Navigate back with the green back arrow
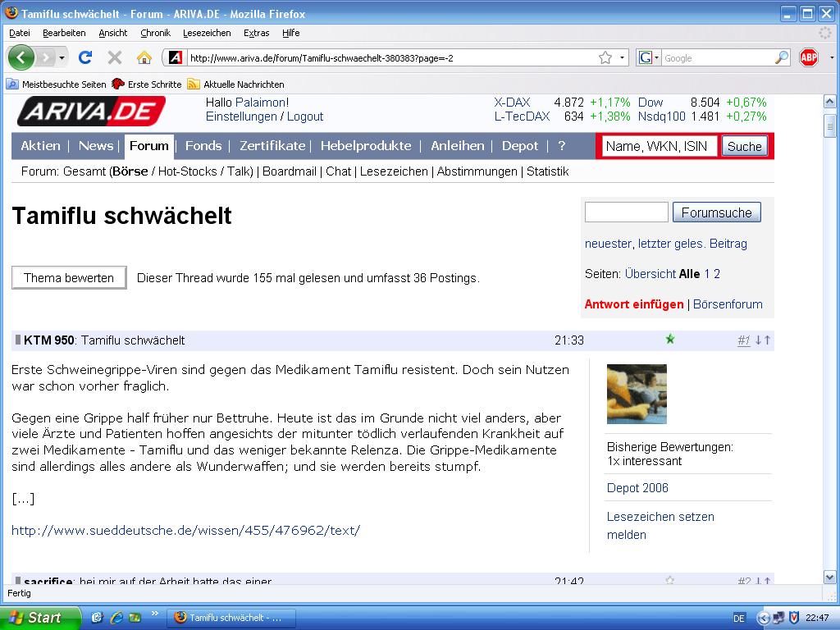This screenshot has width=840, height=630. click(22, 57)
